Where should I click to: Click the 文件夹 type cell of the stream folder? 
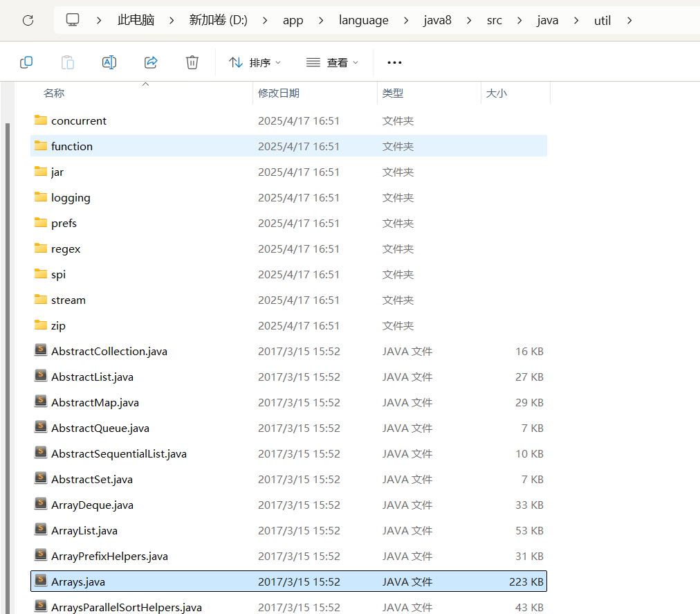pos(398,300)
